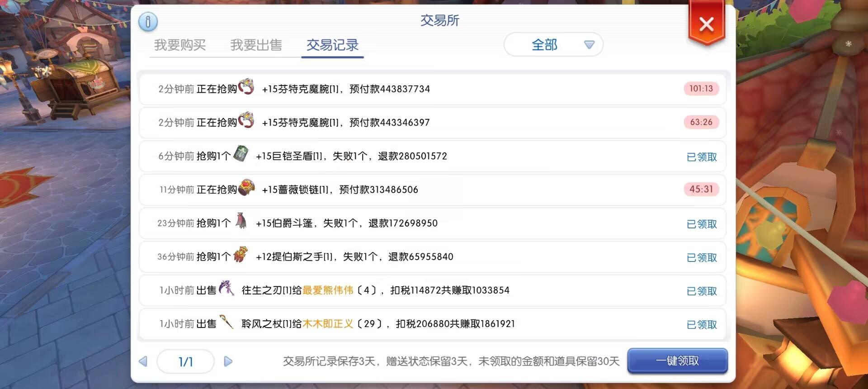Open the info icon in exchange header
The image size is (868, 389).
coord(148,21)
